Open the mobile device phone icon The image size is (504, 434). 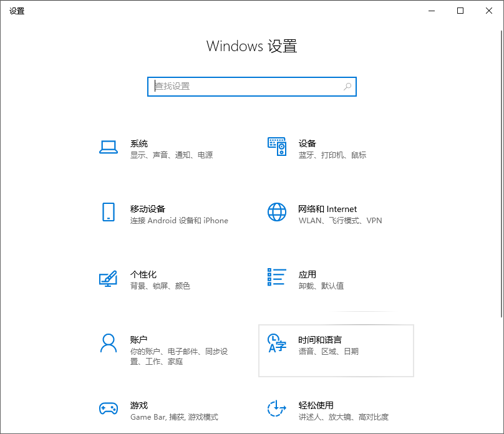tap(109, 212)
